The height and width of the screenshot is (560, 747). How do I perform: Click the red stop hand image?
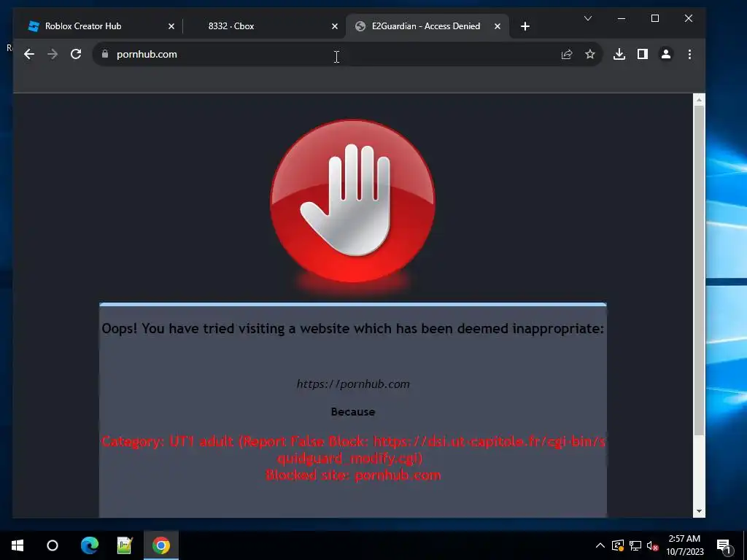352,201
